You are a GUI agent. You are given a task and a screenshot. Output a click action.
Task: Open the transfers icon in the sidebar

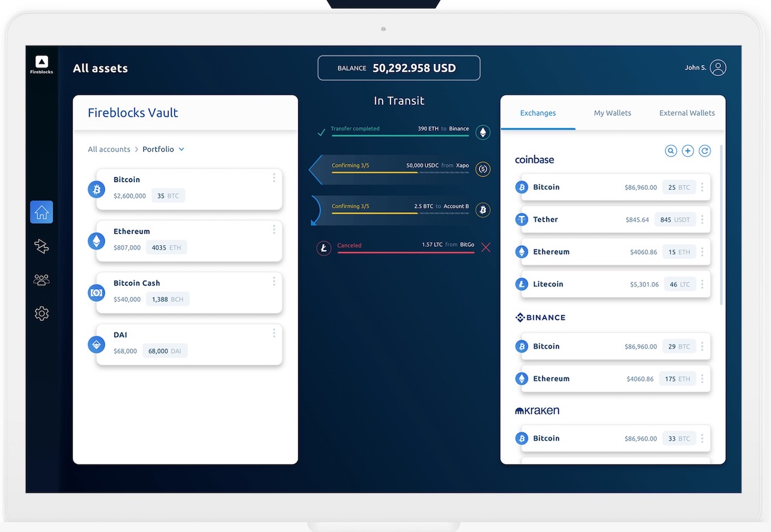tap(42, 246)
